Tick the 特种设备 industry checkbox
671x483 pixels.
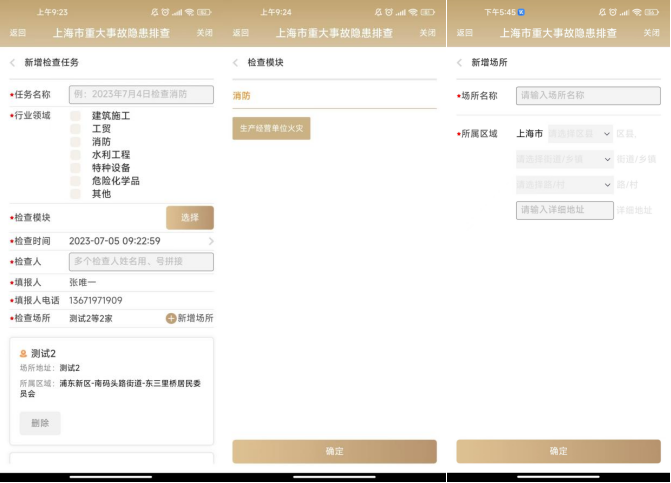75,168
